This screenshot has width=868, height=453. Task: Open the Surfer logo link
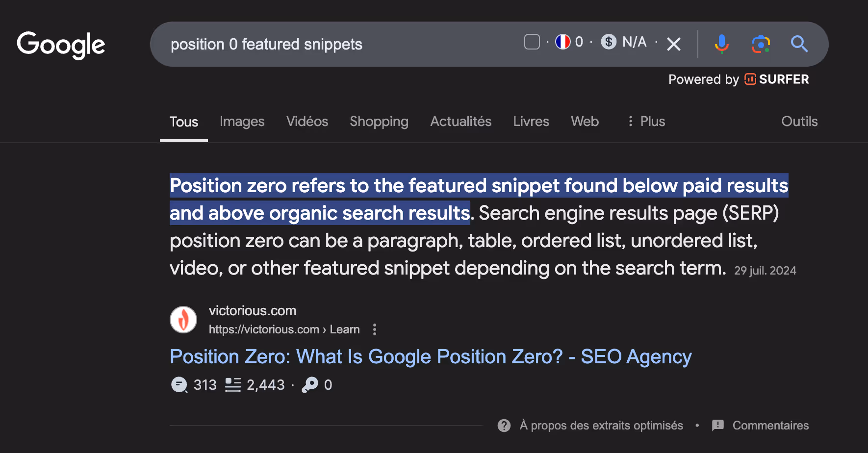click(777, 79)
